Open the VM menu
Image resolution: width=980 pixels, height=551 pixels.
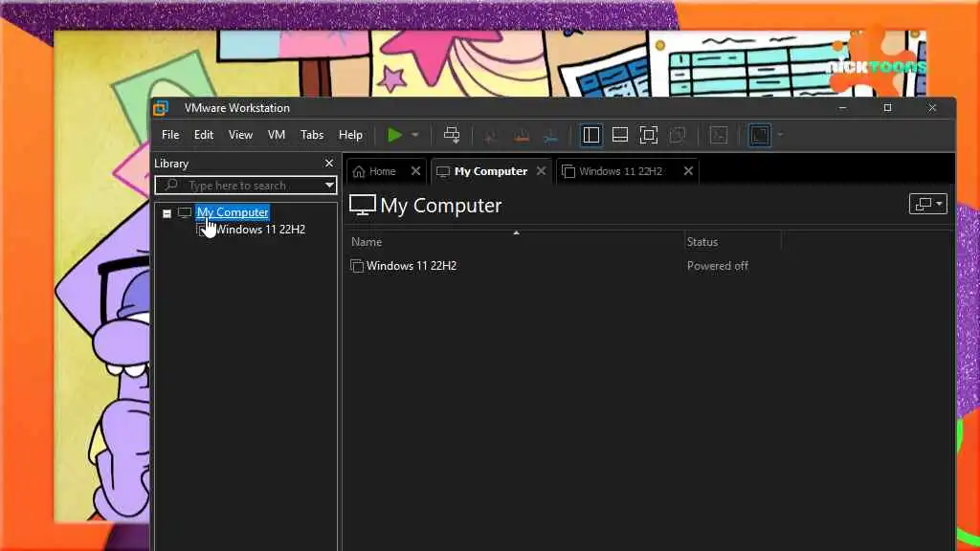click(277, 135)
